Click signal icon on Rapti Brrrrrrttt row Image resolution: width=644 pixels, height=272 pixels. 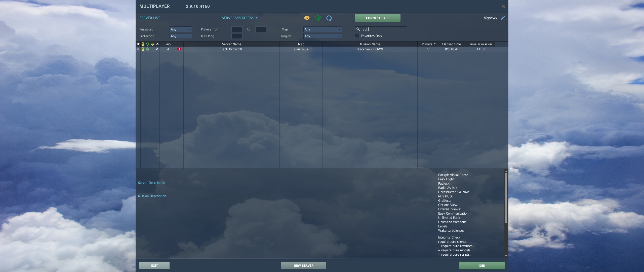157,49
